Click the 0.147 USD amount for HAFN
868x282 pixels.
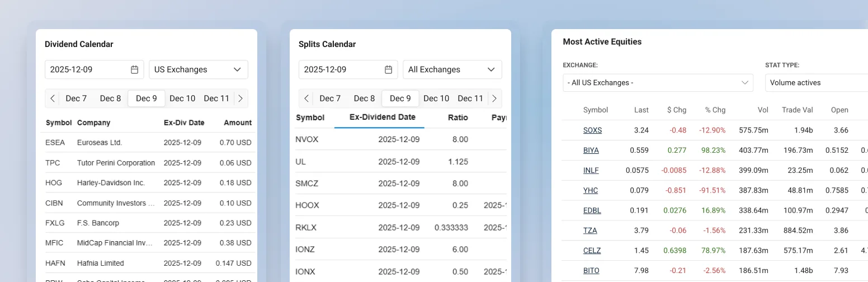[x=234, y=263]
